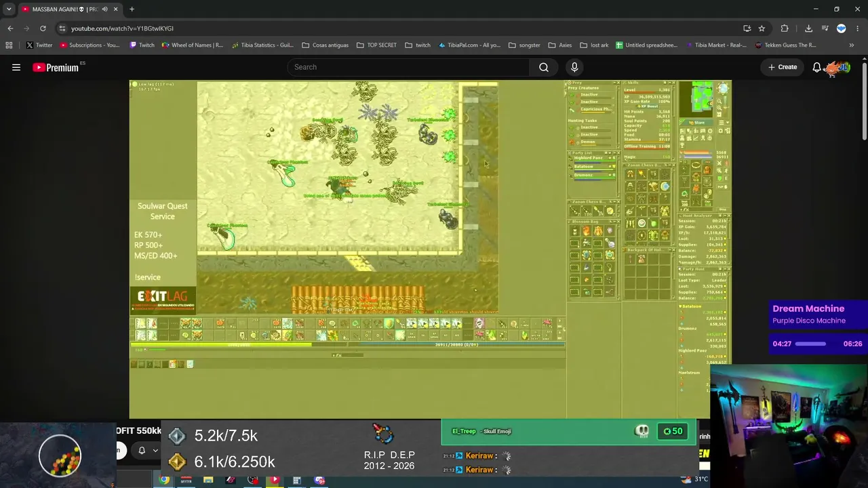Click the Tibia gameplay video player
868x488 pixels.
[x=431, y=249]
